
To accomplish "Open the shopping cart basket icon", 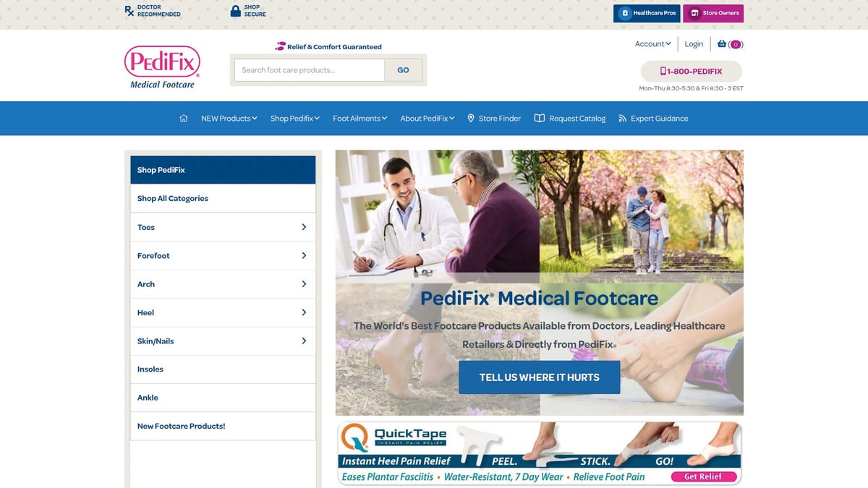I will (722, 44).
